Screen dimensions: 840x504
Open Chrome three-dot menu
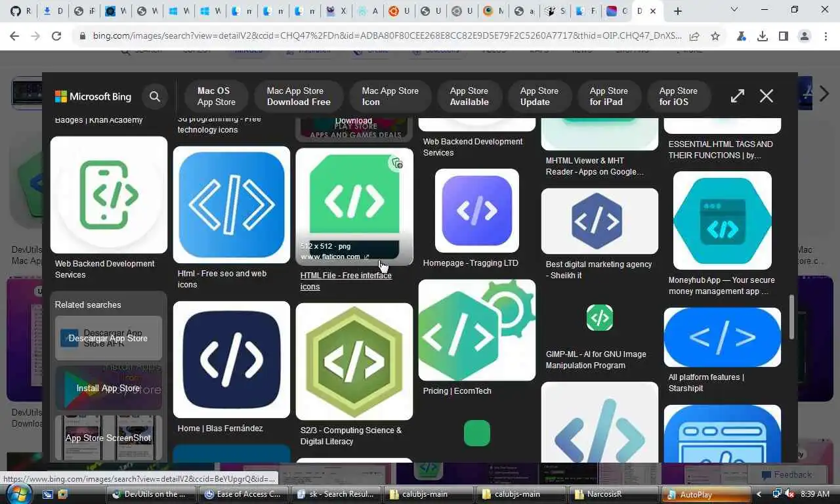(826, 37)
